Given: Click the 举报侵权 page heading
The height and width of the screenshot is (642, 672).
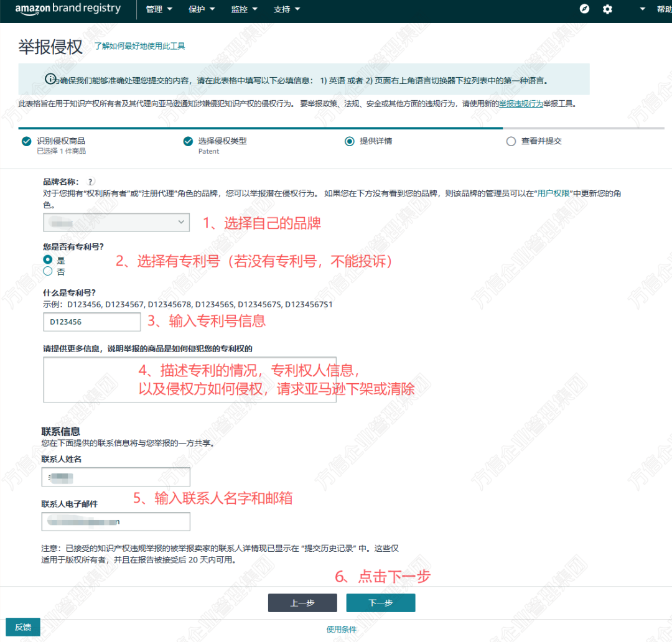Looking at the screenshot, I should [50, 47].
